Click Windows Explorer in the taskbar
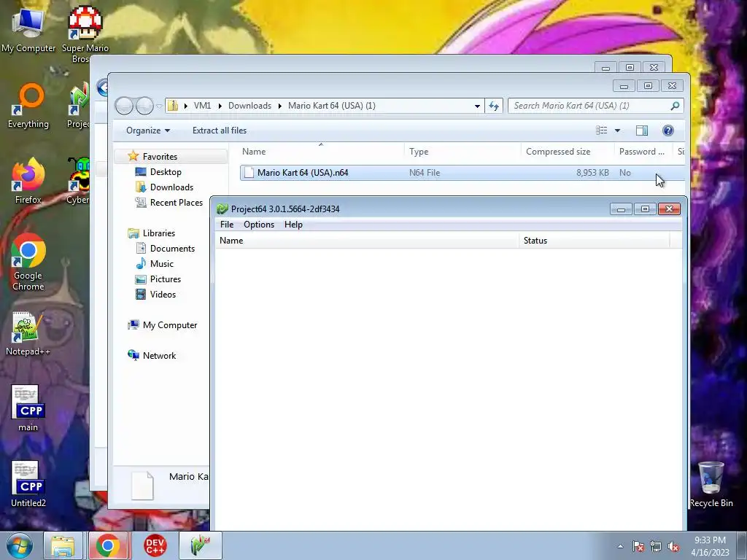The width and height of the screenshot is (747, 560). tap(63, 545)
